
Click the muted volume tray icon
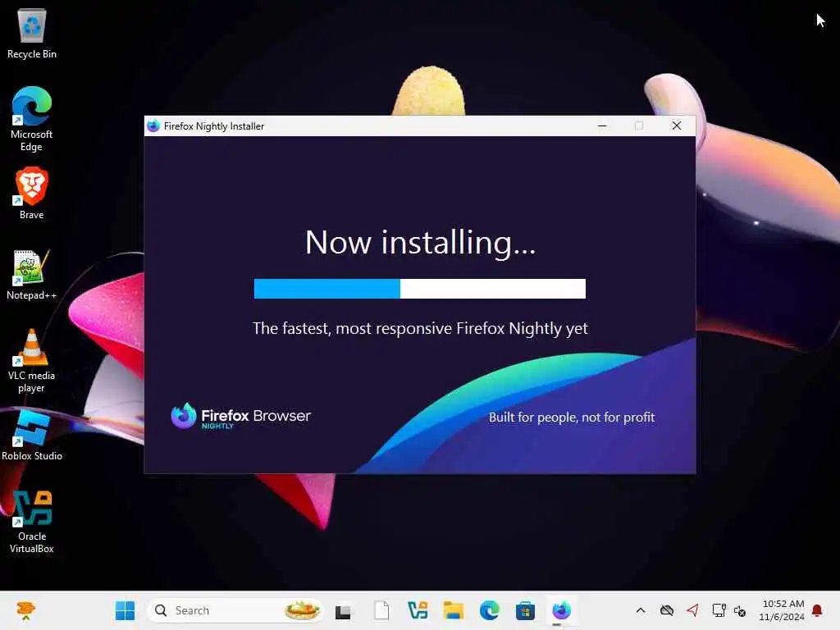coord(741,610)
